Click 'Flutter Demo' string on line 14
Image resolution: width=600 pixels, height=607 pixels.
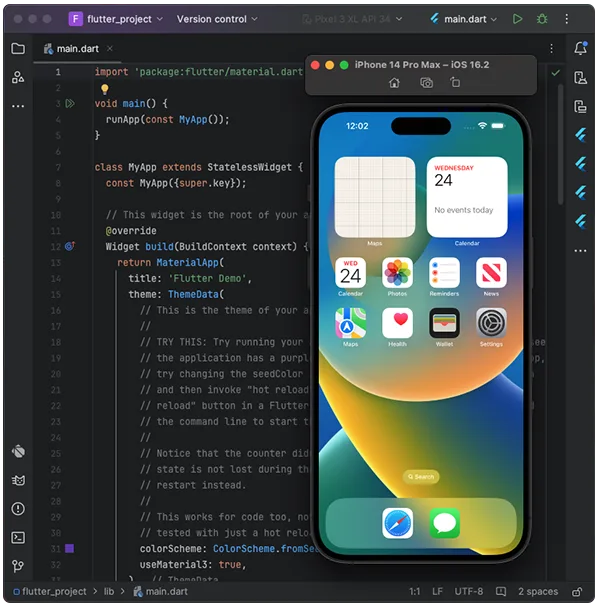click(x=209, y=278)
